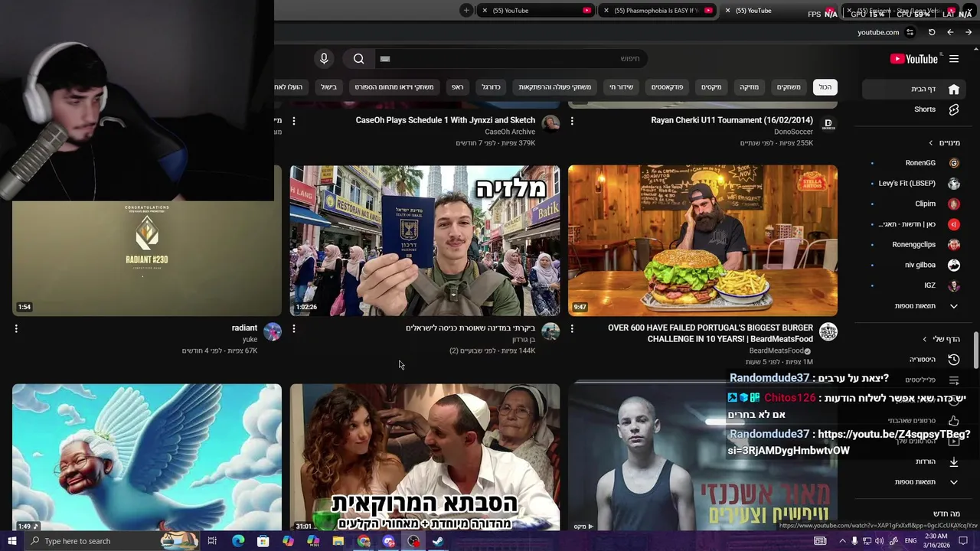Open three-dot menu for Israeli passport Malaysia video

coord(294,328)
